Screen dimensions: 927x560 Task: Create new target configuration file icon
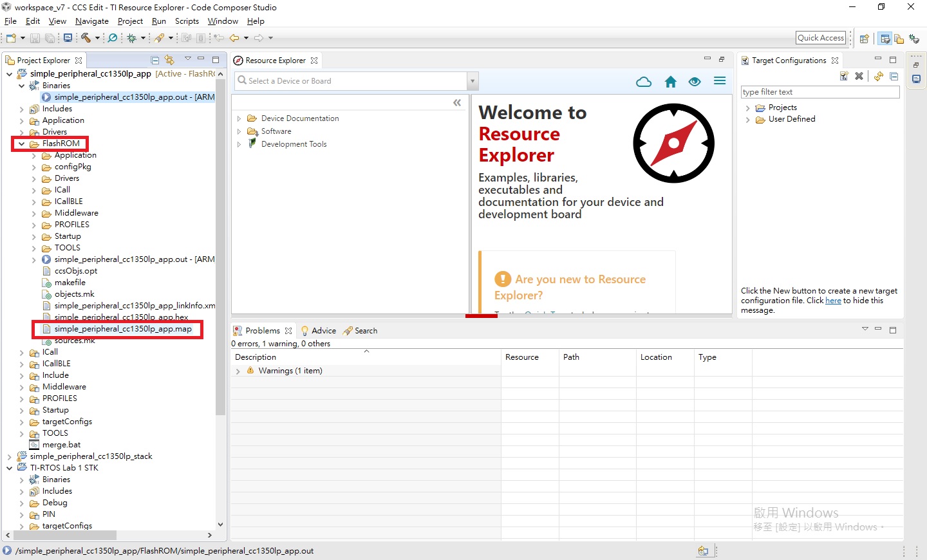[844, 76]
